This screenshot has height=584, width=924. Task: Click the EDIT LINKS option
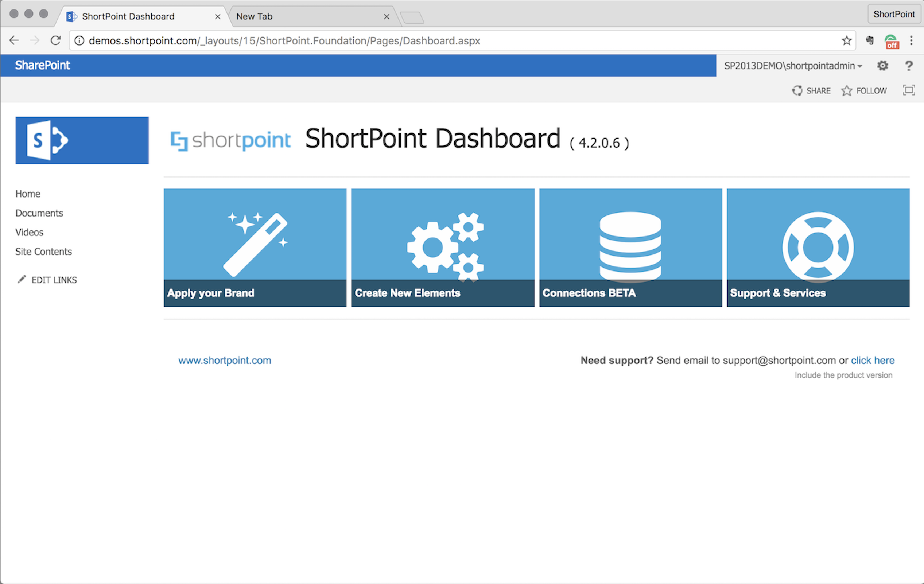click(x=54, y=280)
